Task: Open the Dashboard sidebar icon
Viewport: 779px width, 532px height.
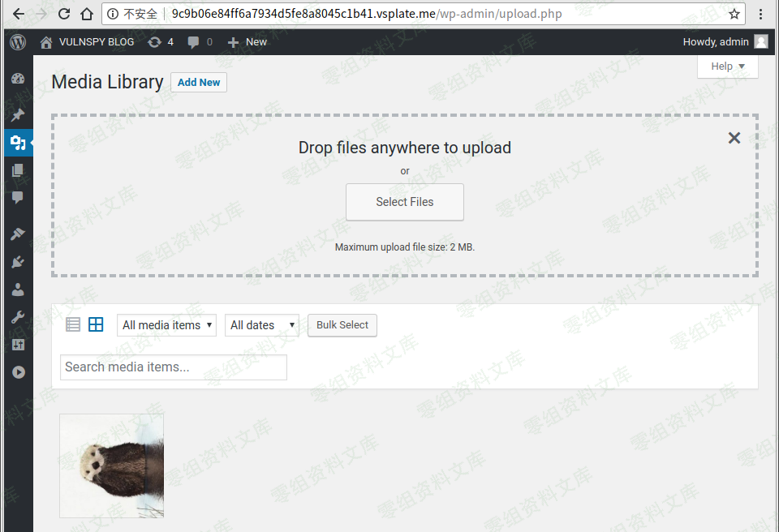Action: (x=18, y=79)
